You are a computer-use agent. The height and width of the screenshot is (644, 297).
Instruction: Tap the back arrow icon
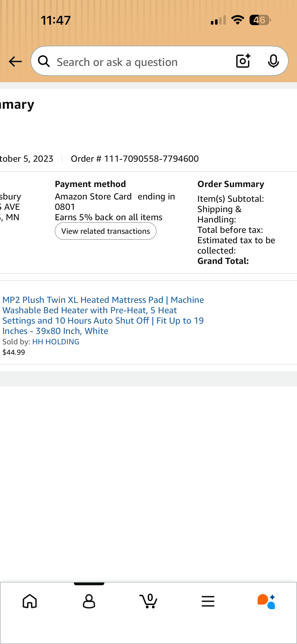(15, 61)
